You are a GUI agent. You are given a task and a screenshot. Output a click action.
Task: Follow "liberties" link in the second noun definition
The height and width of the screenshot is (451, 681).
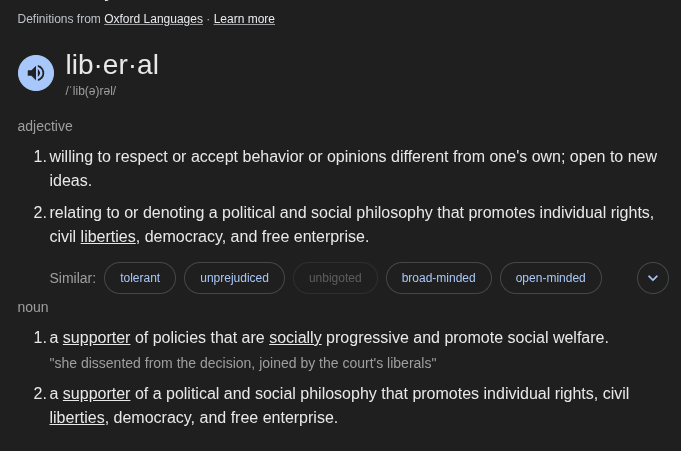tap(77, 418)
